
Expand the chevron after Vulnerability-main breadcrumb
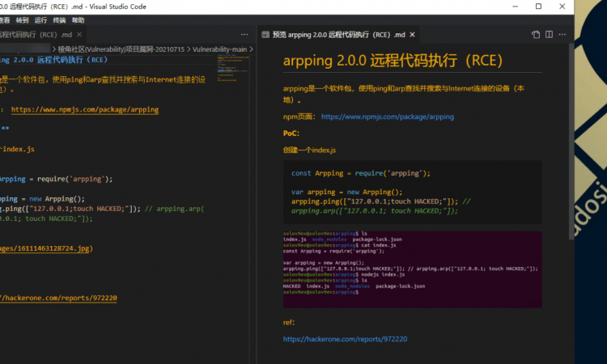point(251,49)
